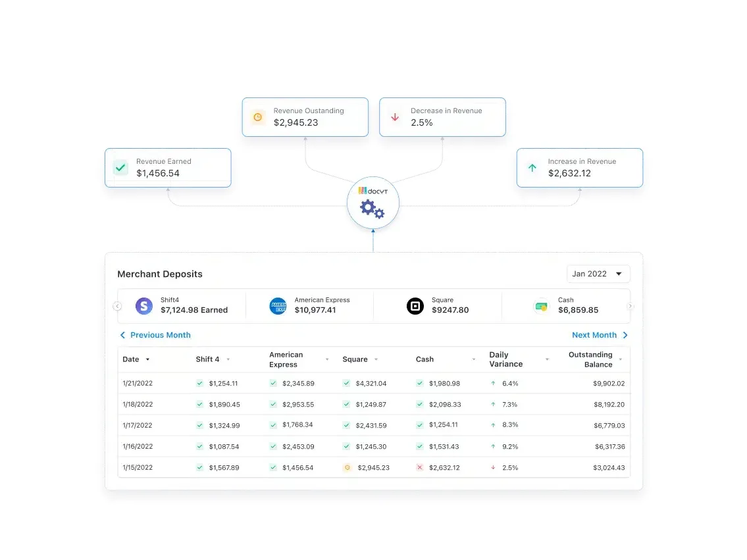Click the $2,453.09 American Express amount
The image size is (747, 560).
tap(298, 447)
